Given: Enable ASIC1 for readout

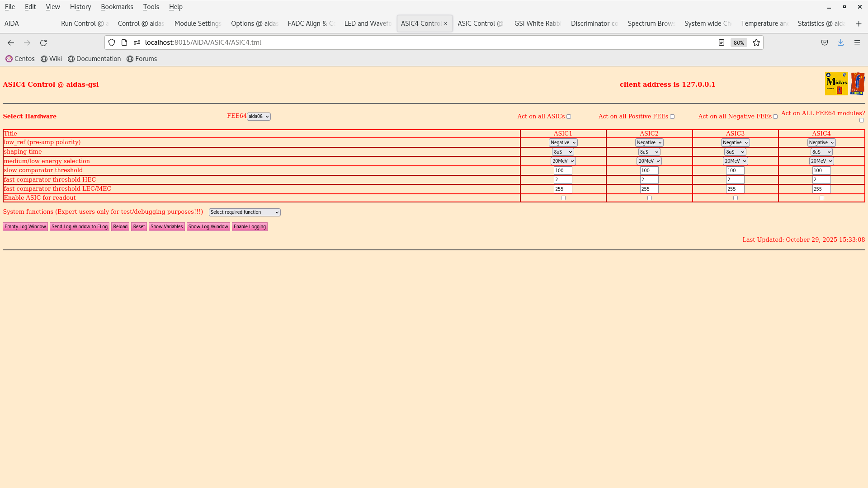Looking at the screenshot, I should tap(563, 197).
